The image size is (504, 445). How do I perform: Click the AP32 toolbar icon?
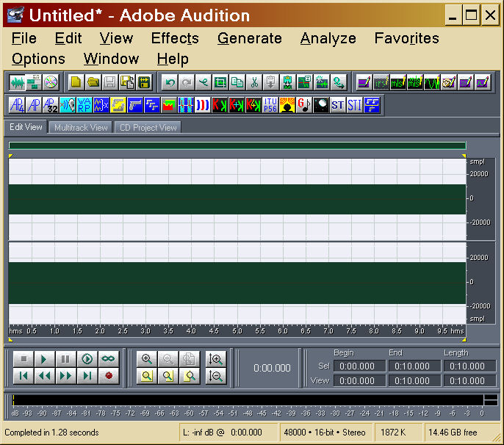click(51, 105)
